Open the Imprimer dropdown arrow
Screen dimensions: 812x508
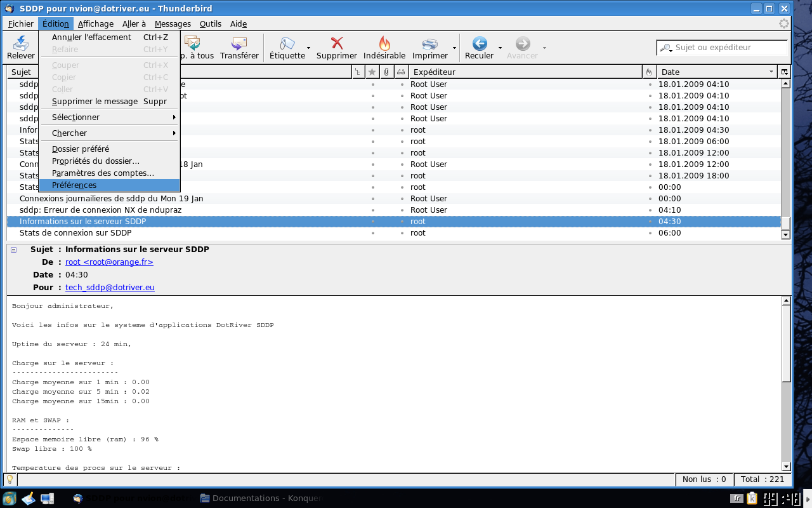click(x=454, y=48)
